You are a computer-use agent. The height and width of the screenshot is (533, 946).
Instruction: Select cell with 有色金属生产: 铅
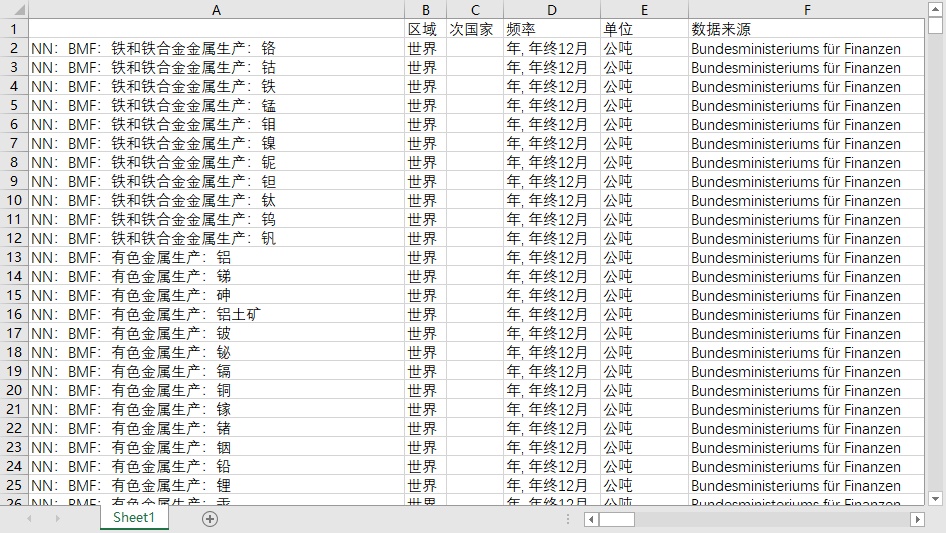217,467
